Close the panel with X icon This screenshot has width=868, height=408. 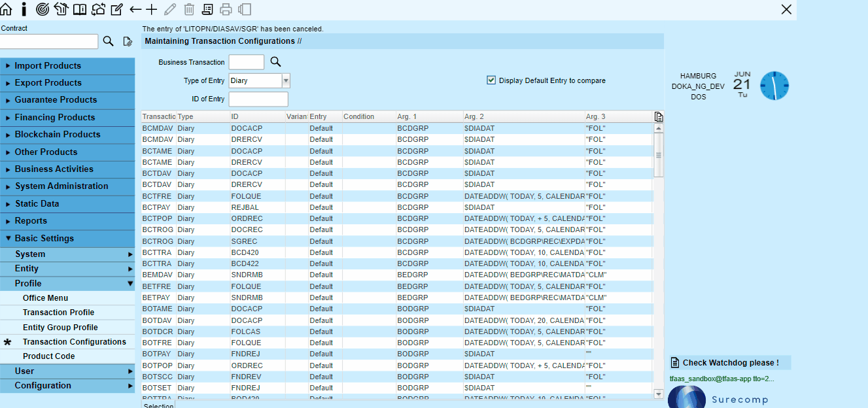click(x=786, y=9)
